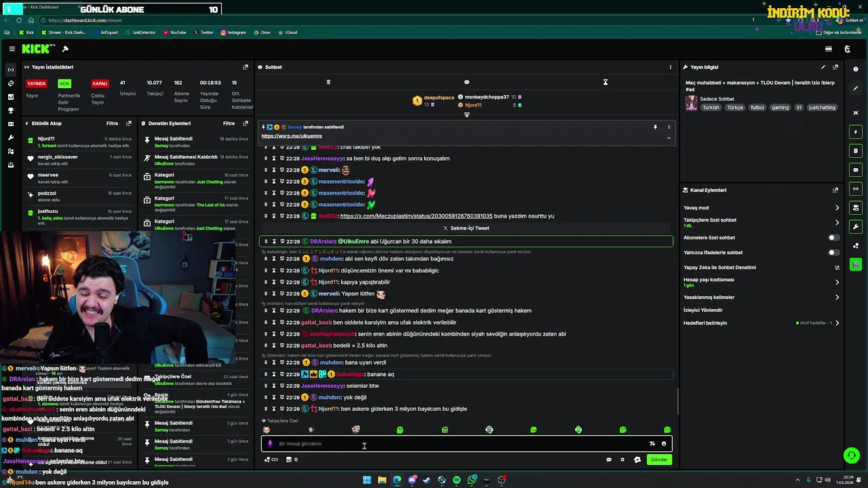The image size is (868, 488).
Task: Open the wrench settings icon in the left sidebar
Action: pyautogui.click(x=10, y=138)
